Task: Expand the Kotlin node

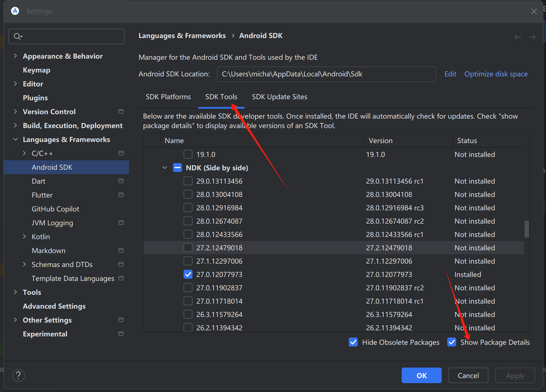Action: coord(24,236)
